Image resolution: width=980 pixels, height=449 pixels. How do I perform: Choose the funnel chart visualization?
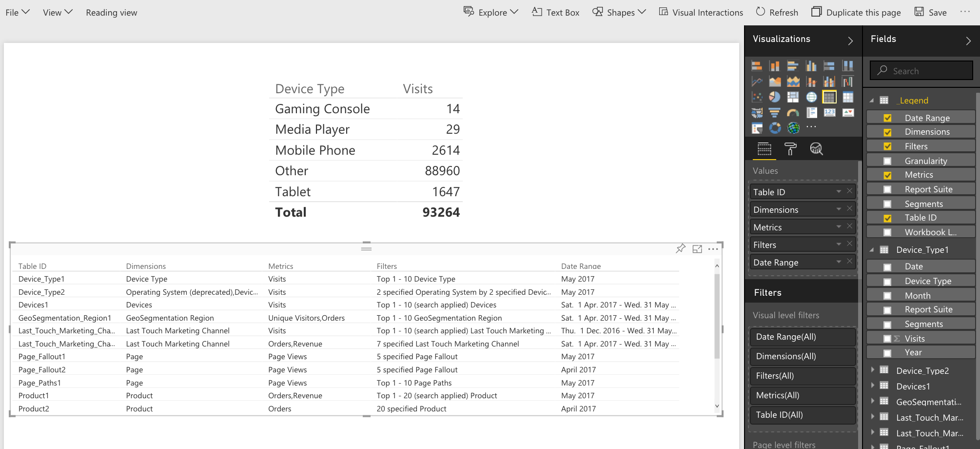click(x=775, y=113)
